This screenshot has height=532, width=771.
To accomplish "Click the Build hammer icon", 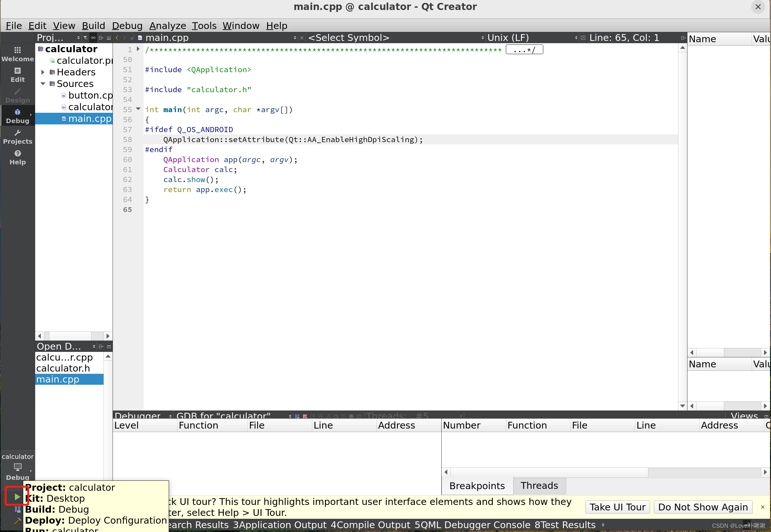I will pos(17,521).
